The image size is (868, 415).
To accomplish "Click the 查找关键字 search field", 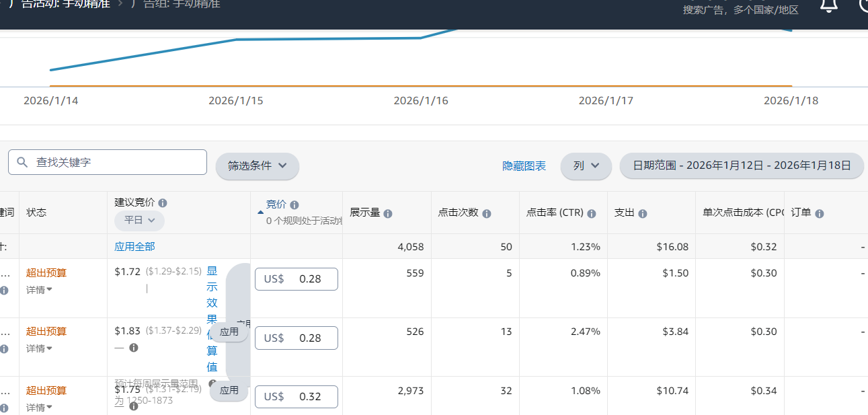I will [108, 162].
